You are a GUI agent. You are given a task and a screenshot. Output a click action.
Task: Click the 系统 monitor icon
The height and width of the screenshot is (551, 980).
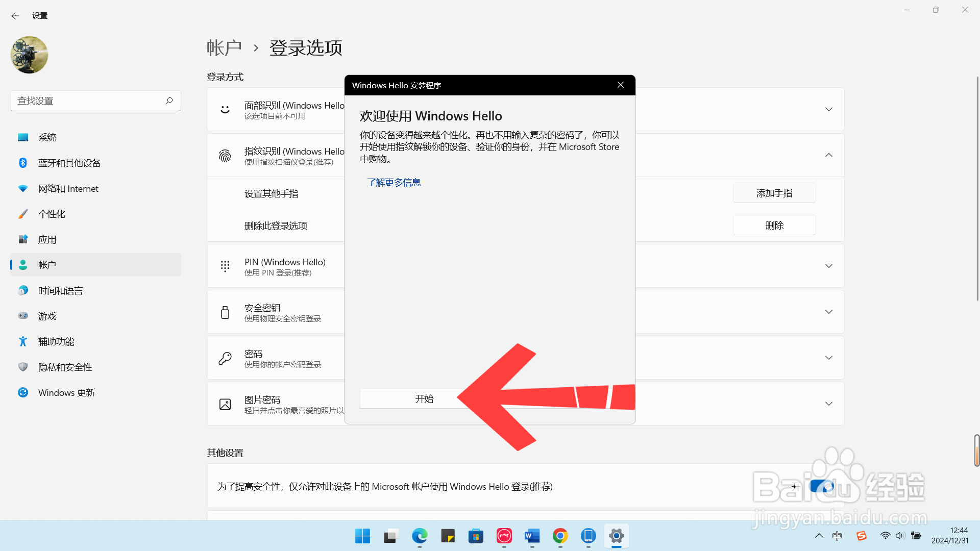[23, 137]
